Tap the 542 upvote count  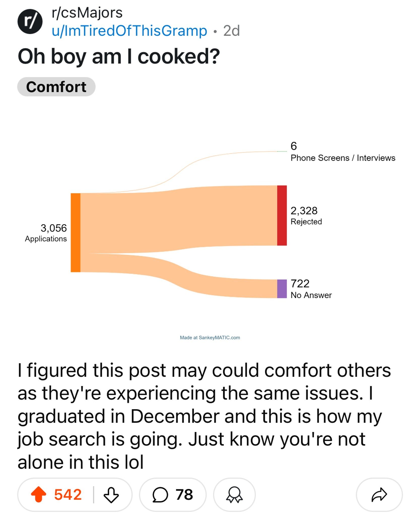[68, 494]
